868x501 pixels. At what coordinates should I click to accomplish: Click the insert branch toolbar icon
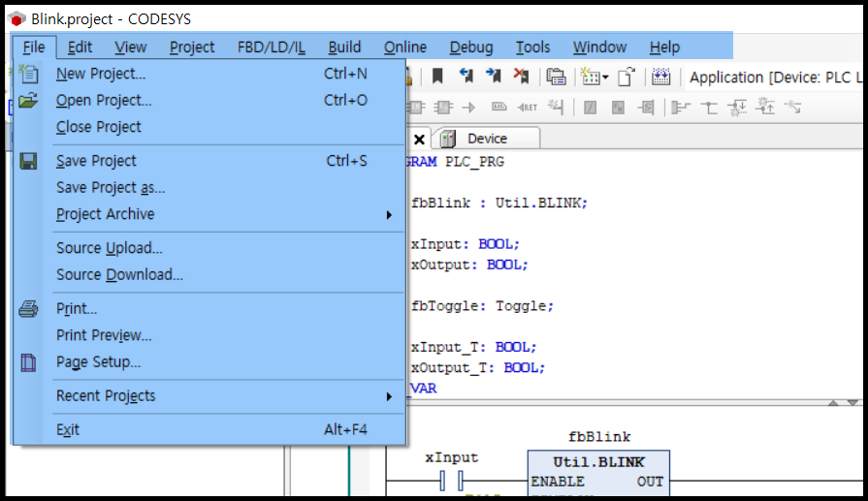click(x=681, y=108)
